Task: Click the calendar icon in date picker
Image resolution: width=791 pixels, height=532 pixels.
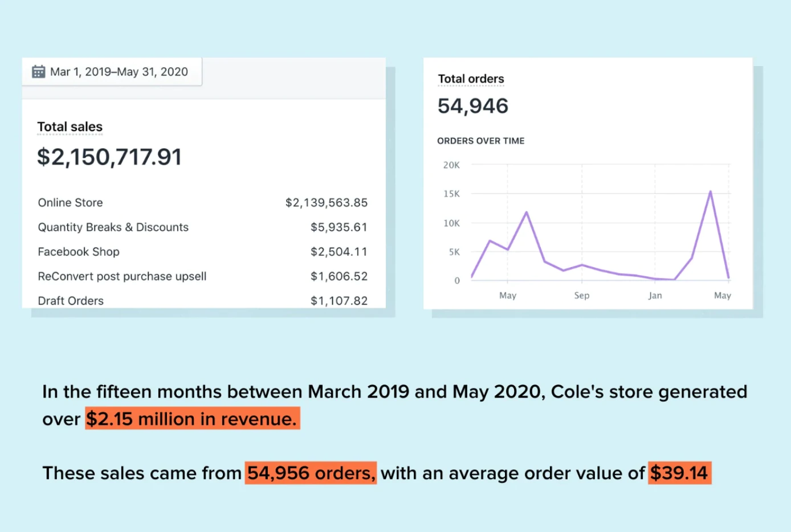Action: (x=38, y=72)
